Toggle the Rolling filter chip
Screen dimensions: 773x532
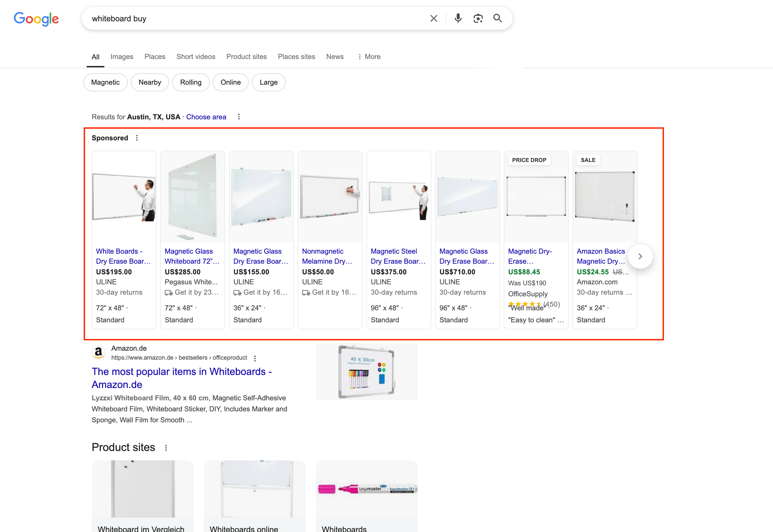[190, 82]
